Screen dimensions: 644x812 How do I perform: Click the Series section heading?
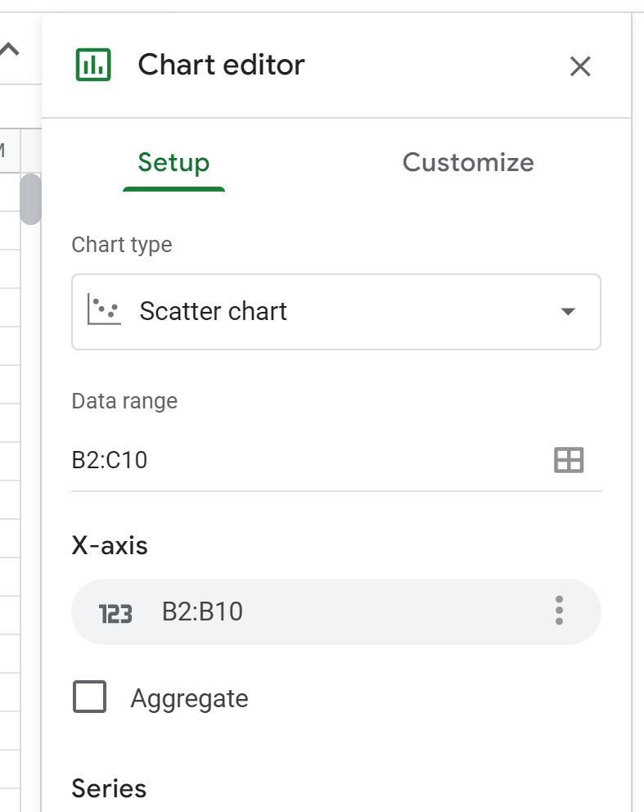[109, 788]
